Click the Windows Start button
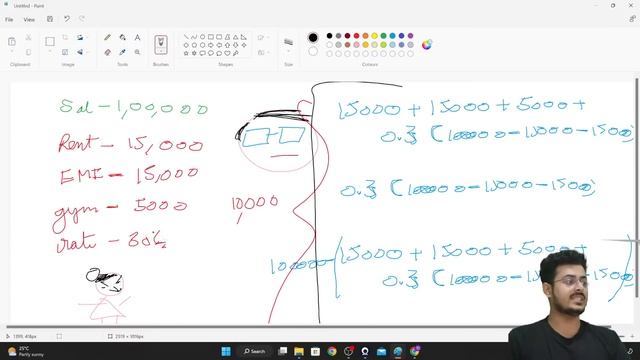Image resolution: width=640 pixels, height=360 pixels. pyautogui.click(x=226, y=351)
